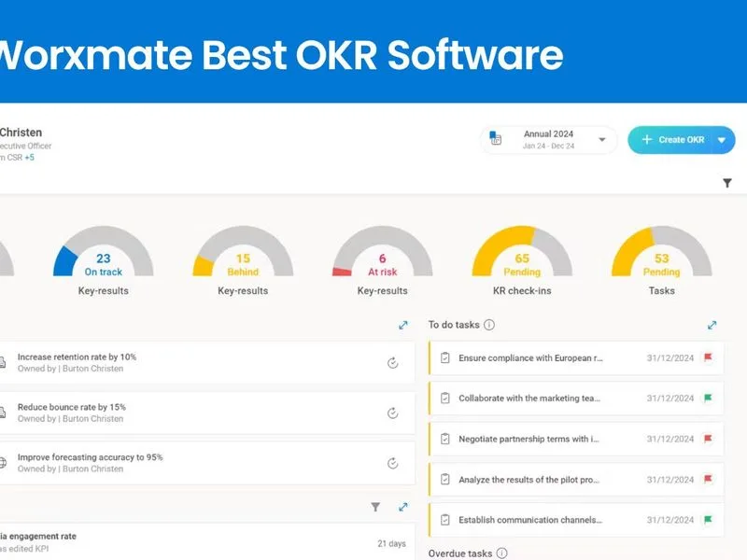
Task: Open the engagement rate activity entry
Action: (206, 542)
